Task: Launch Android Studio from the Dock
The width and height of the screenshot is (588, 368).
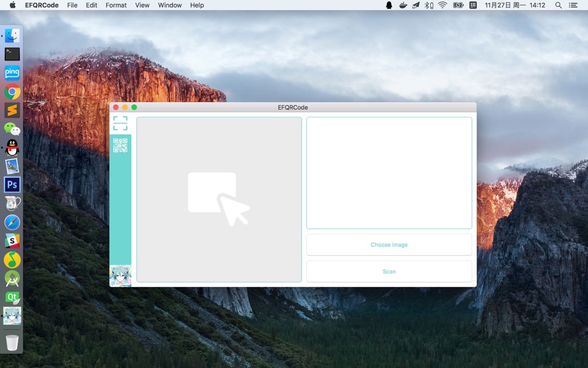Action: point(12,279)
